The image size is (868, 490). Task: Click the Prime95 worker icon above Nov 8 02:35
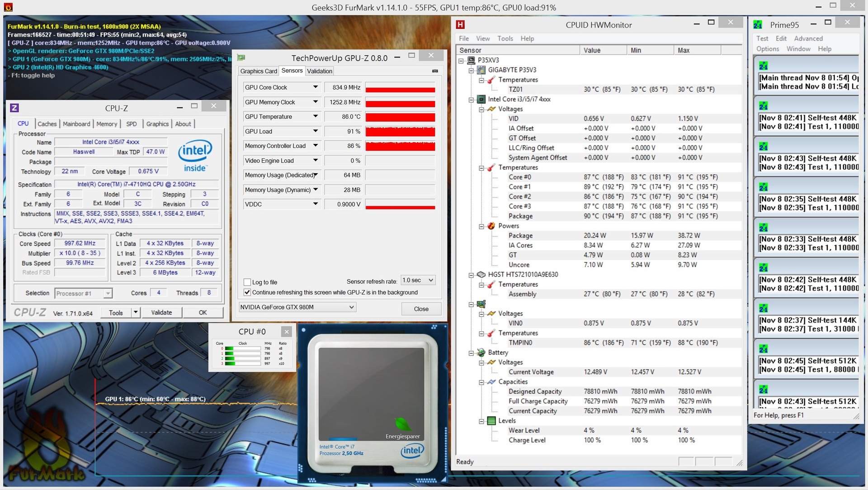(763, 187)
